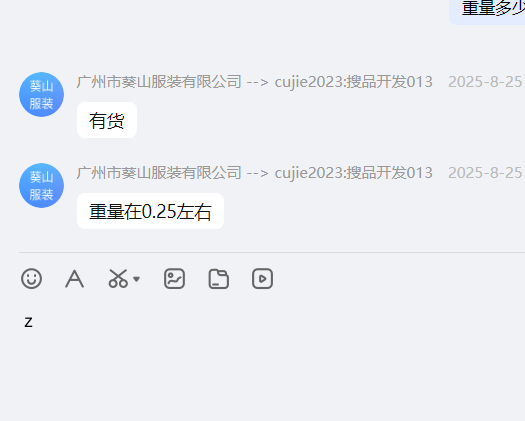Click 广州市葵山服装有限公司 name above the weight message
The width and height of the screenshot is (525, 421).
coord(159,173)
